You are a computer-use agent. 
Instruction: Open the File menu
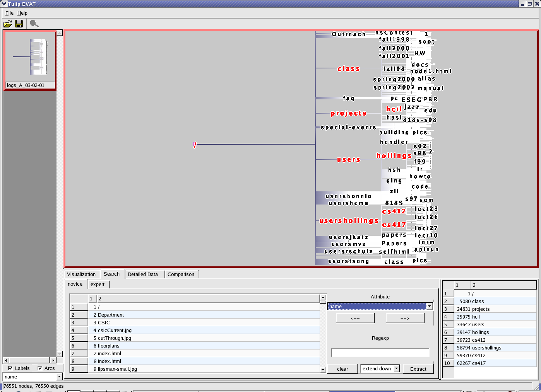(9, 13)
